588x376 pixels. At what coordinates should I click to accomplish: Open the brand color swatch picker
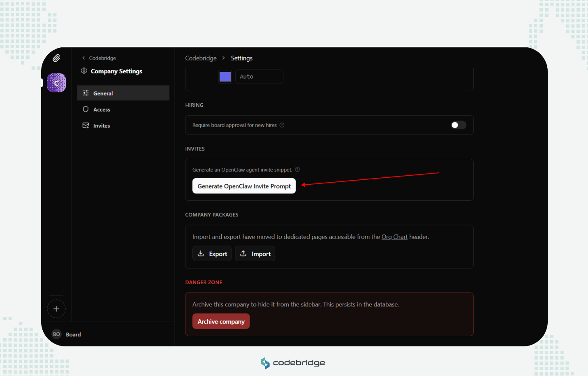pyautogui.click(x=225, y=77)
